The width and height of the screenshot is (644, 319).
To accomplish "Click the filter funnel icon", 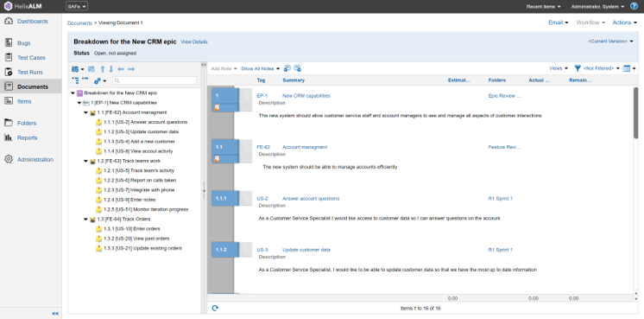I will coord(578,68).
